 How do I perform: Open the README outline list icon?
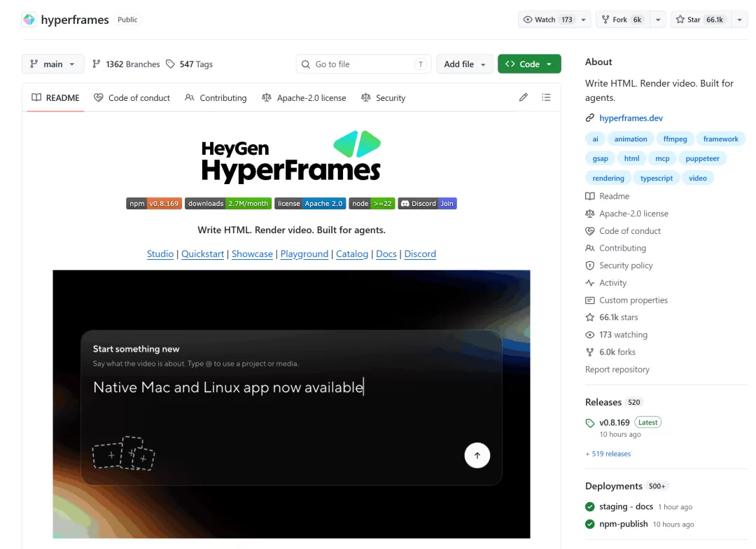coord(546,97)
